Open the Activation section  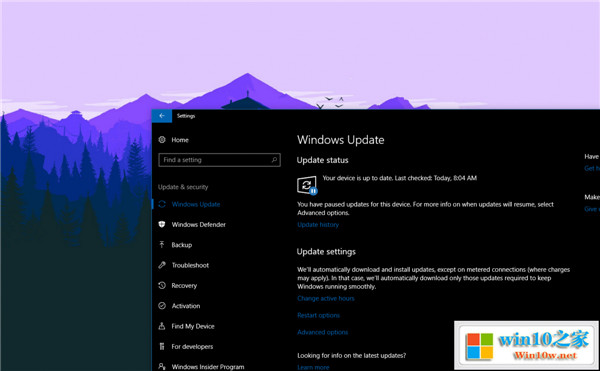click(x=186, y=306)
